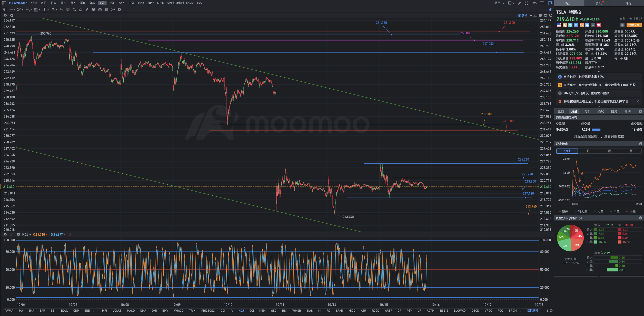Image resolution: width=644 pixels, height=316 pixels.
Task: Reset chart zoom with equals icon
Action: pyautogui.click(x=540, y=16)
